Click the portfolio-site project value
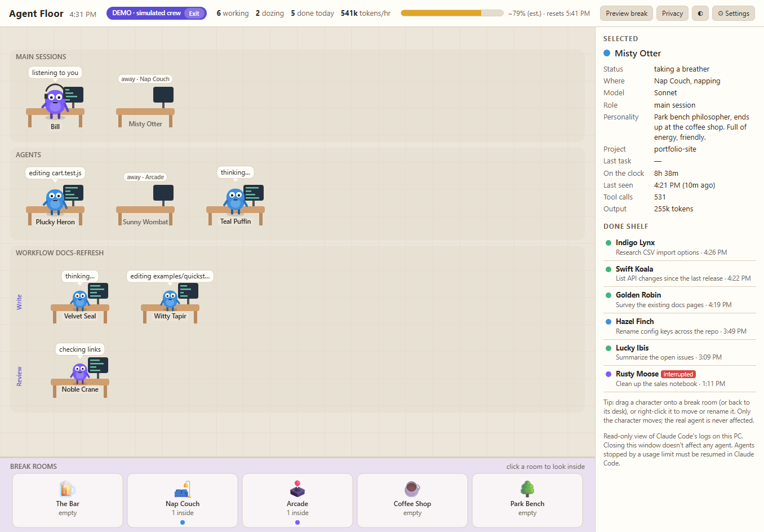The image size is (764, 532). tap(675, 149)
